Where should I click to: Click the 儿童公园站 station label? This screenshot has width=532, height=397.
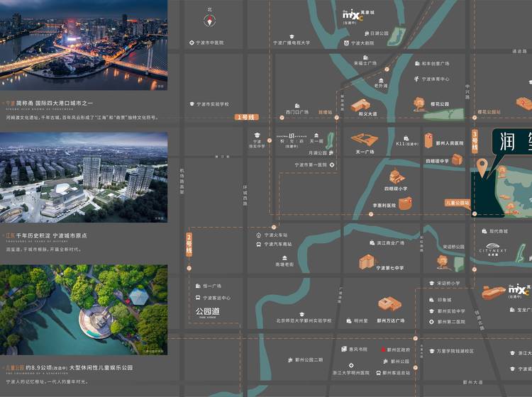coord(458,203)
